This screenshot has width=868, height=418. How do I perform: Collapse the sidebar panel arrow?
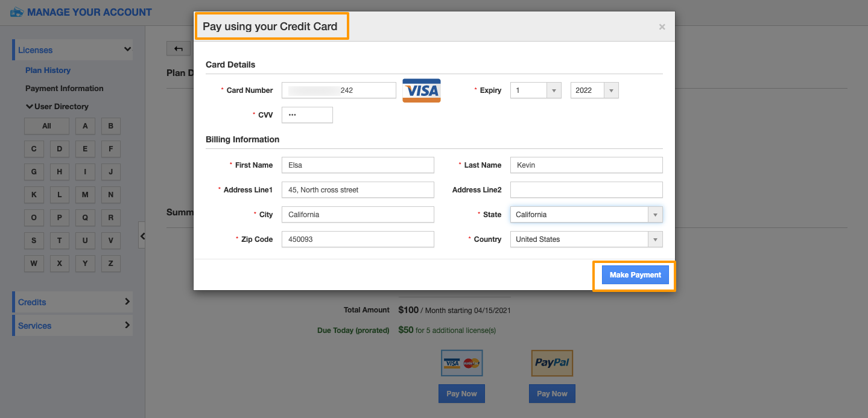[x=142, y=236]
